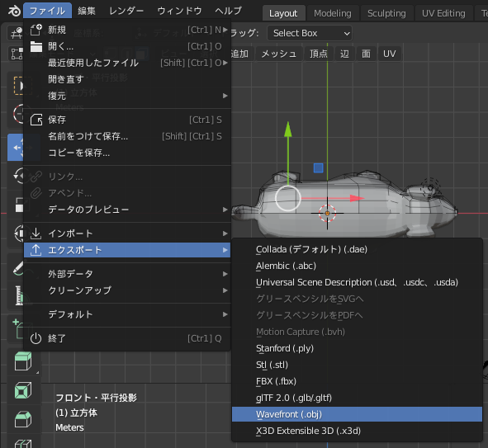Open the 追加 menu in viewport header
This screenshot has height=448, width=488.
tap(239, 54)
